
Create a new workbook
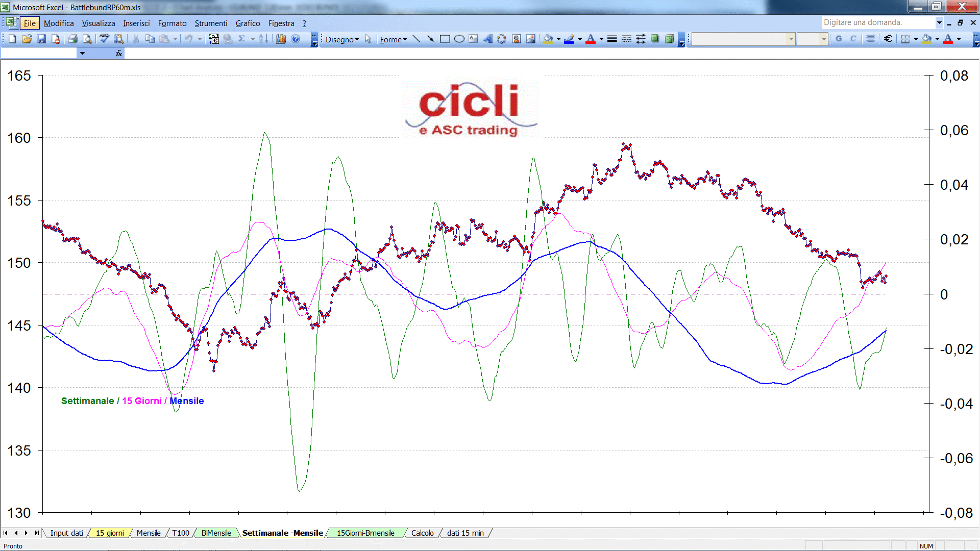pos(12,39)
